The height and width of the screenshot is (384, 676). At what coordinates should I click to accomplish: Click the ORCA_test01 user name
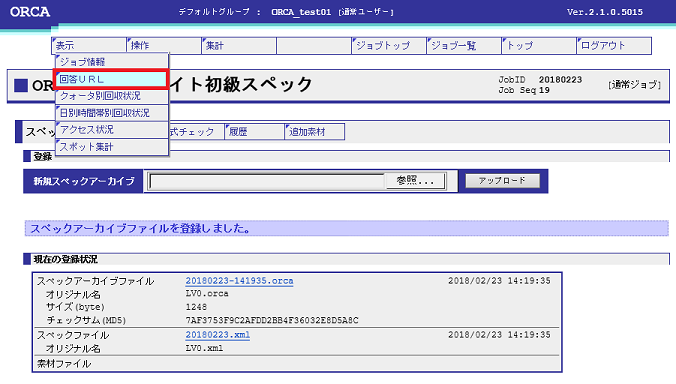(301, 12)
